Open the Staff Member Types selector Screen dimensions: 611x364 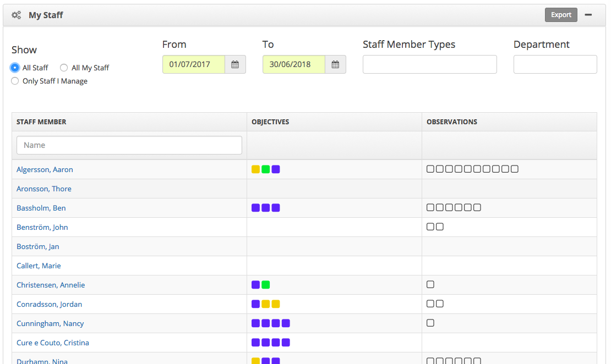tap(429, 64)
